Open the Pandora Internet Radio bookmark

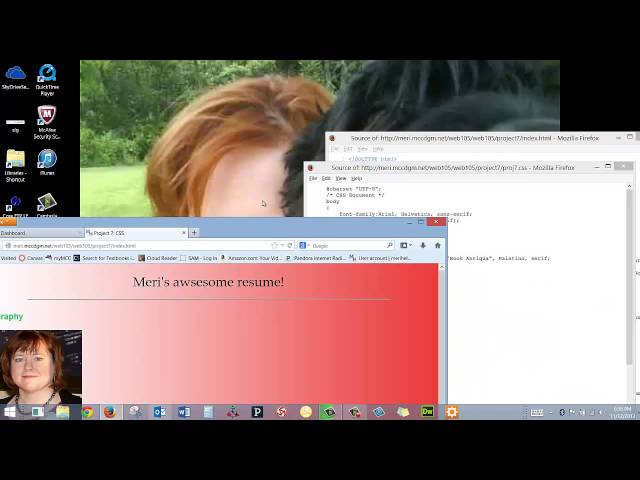pyautogui.click(x=316, y=258)
